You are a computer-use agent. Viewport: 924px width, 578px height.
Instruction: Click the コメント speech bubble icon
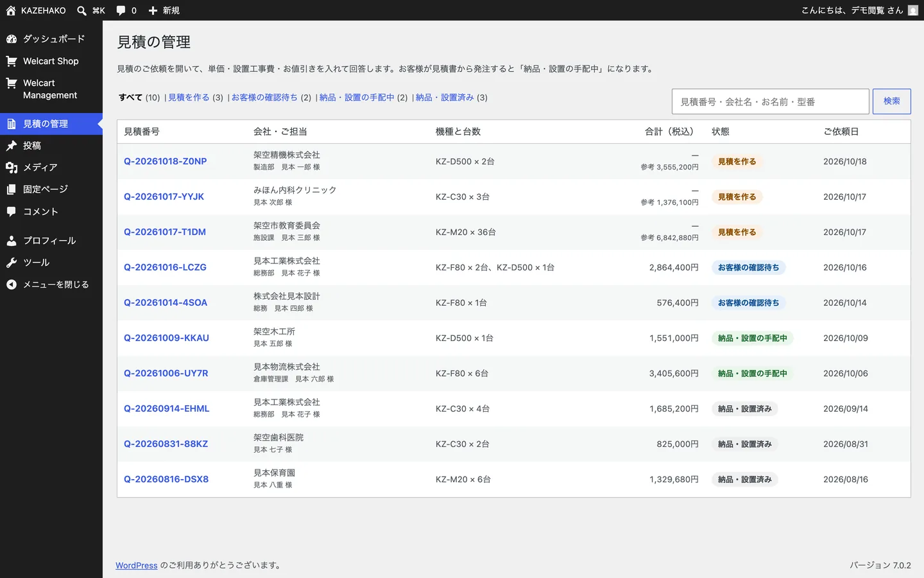[x=12, y=211]
